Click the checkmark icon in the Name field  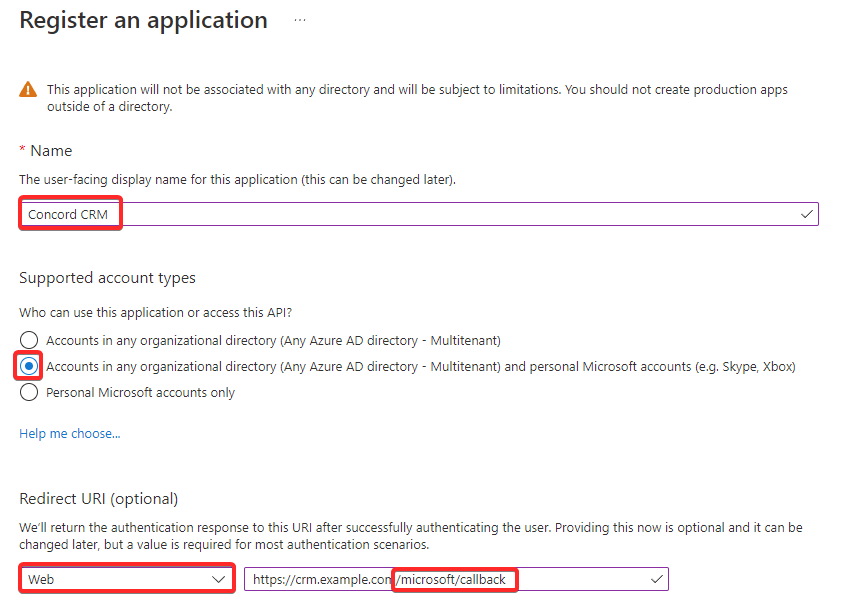point(805,213)
